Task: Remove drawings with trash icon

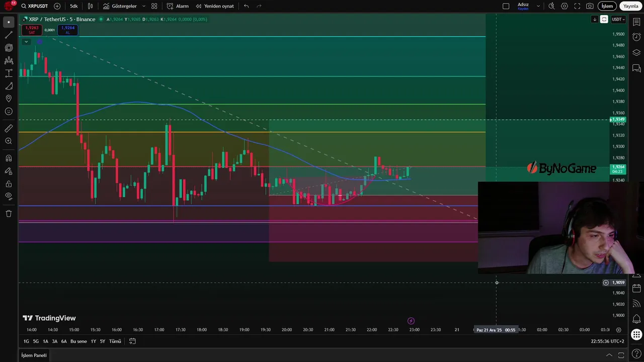Action: point(9,214)
